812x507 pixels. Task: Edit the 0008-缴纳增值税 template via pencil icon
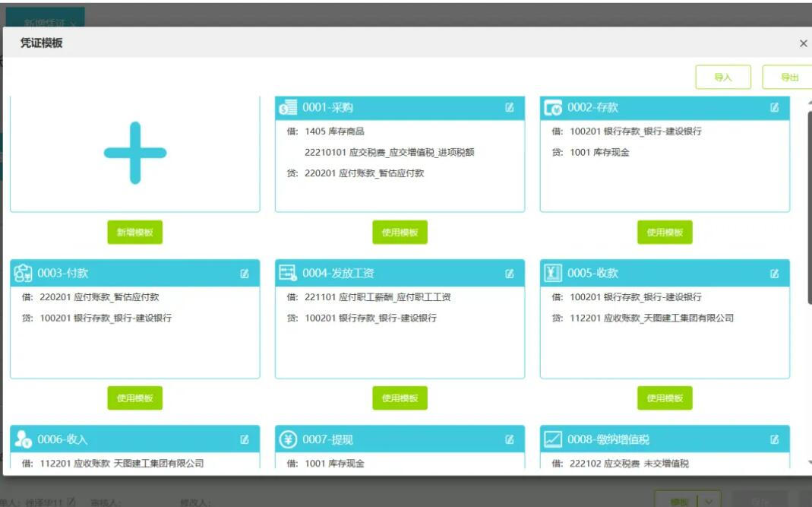pyautogui.click(x=774, y=439)
